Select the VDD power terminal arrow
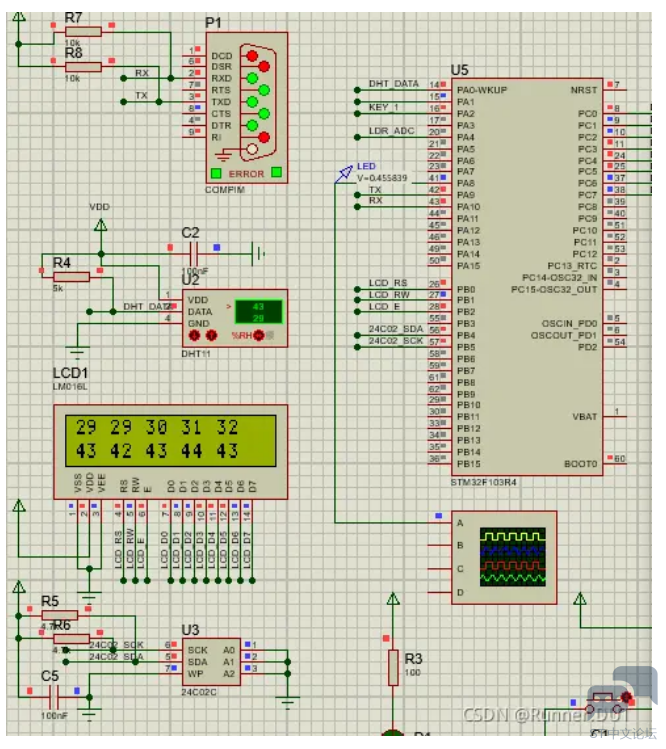The height and width of the screenshot is (749, 666). point(100,225)
